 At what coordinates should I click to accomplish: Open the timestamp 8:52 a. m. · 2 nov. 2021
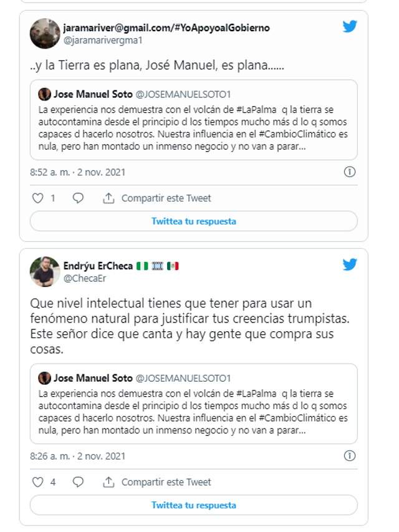click(78, 172)
